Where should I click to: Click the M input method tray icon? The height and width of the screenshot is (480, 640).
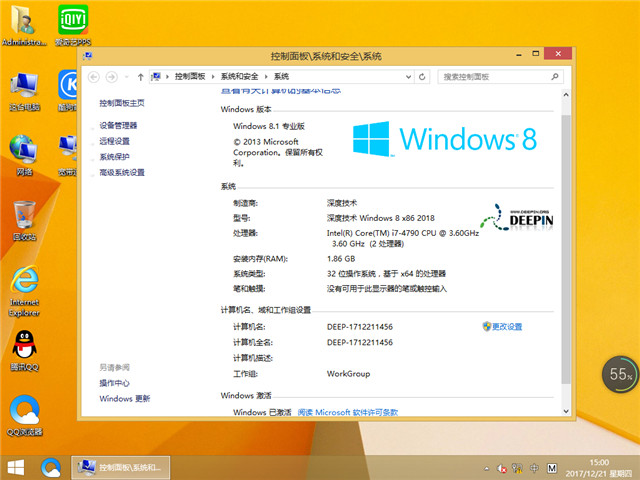(x=551, y=468)
